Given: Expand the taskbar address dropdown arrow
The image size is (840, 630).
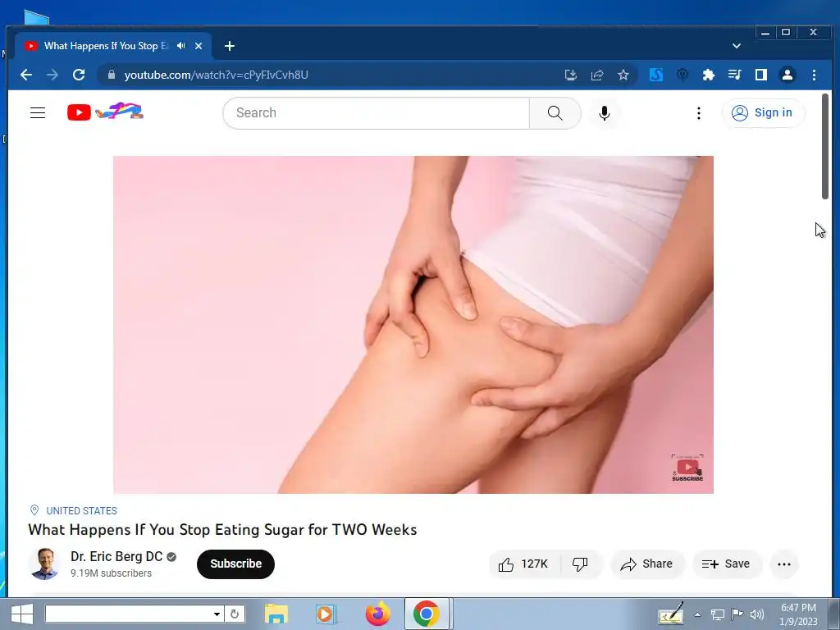Looking at the screenshot, I should point(217,614).
